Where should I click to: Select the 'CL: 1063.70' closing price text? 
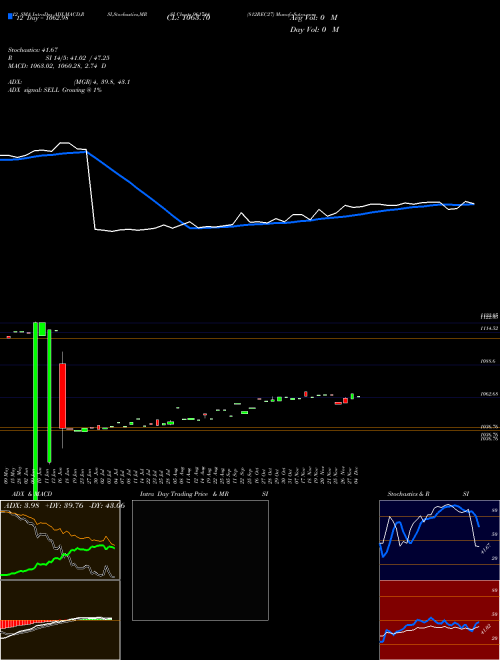pos(189,18)
